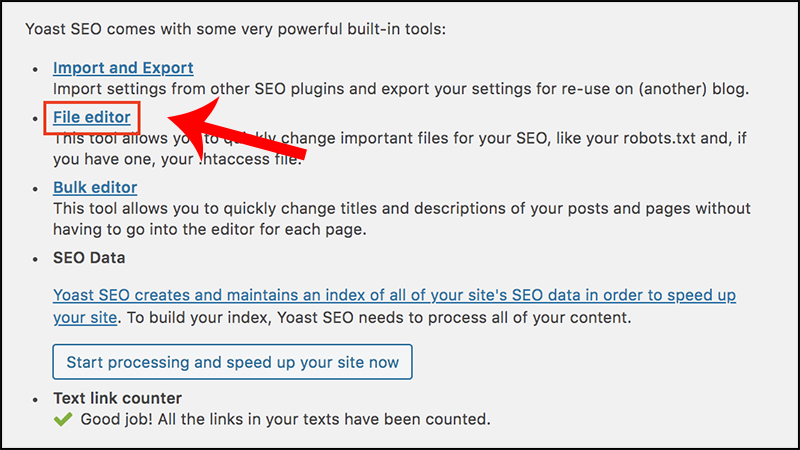Click the bullet beside Import and Export
The width and height of the screenshot is (800, 450).
pos(38,69)
